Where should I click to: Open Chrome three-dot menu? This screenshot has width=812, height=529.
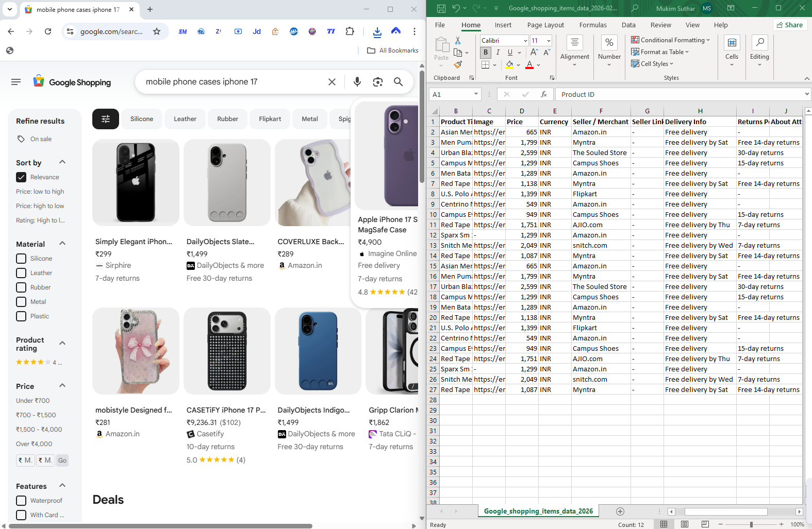pyautogui.click(x=414, y=31)
